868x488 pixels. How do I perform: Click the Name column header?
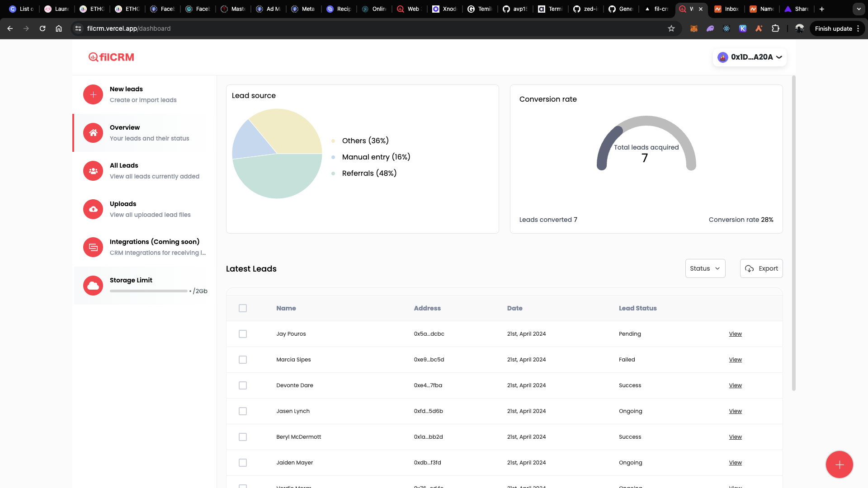coord(286,308)
